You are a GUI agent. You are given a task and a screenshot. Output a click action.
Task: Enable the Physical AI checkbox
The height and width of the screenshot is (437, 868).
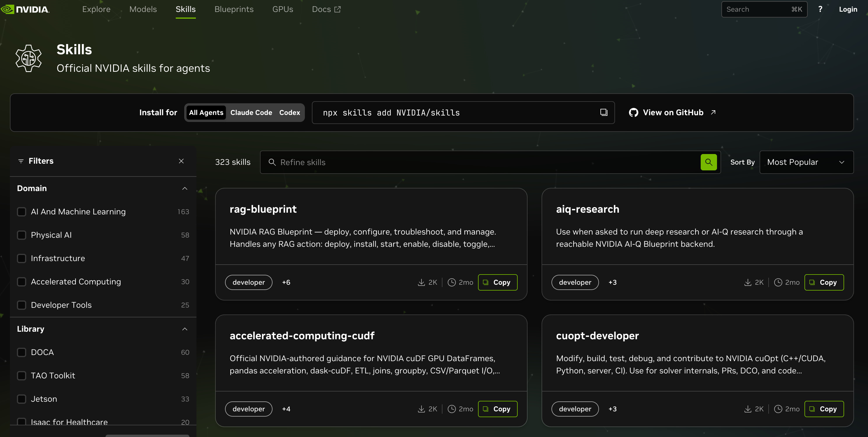click(x=22, y=235)
